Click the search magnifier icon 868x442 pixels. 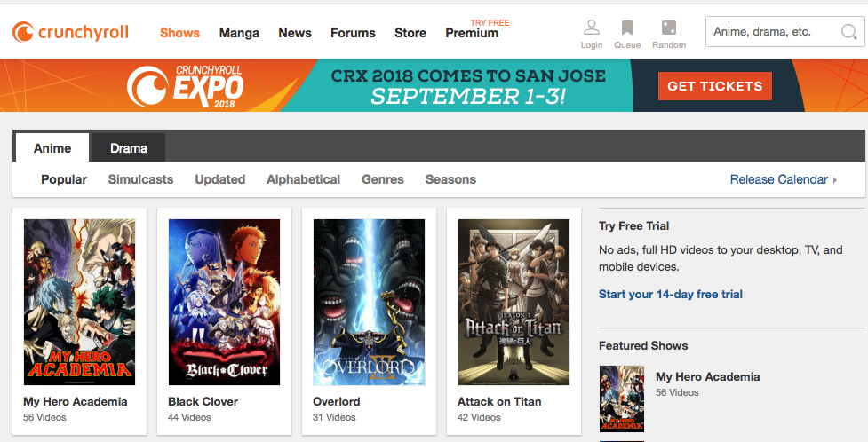tap(848, 33)
